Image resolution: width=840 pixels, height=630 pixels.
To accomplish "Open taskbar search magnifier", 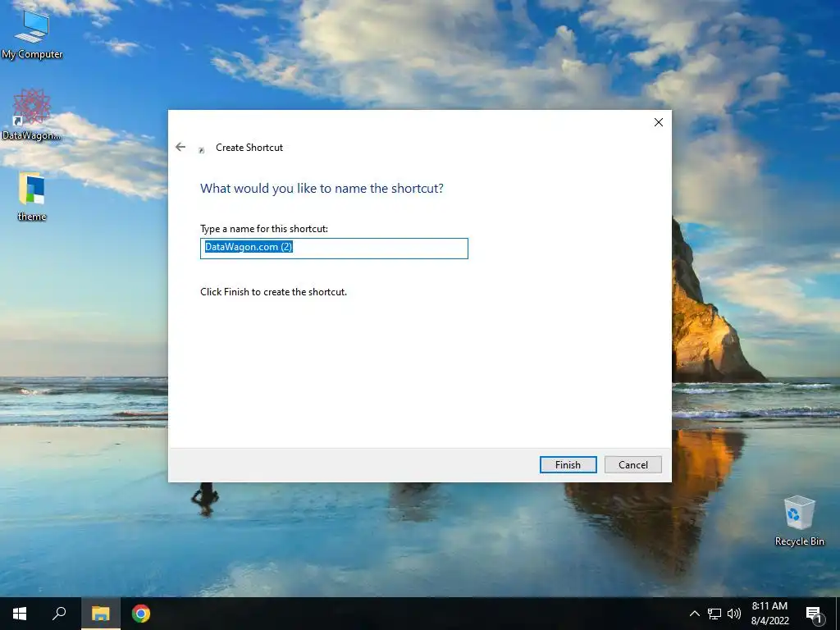I will [x=59, y=614].
